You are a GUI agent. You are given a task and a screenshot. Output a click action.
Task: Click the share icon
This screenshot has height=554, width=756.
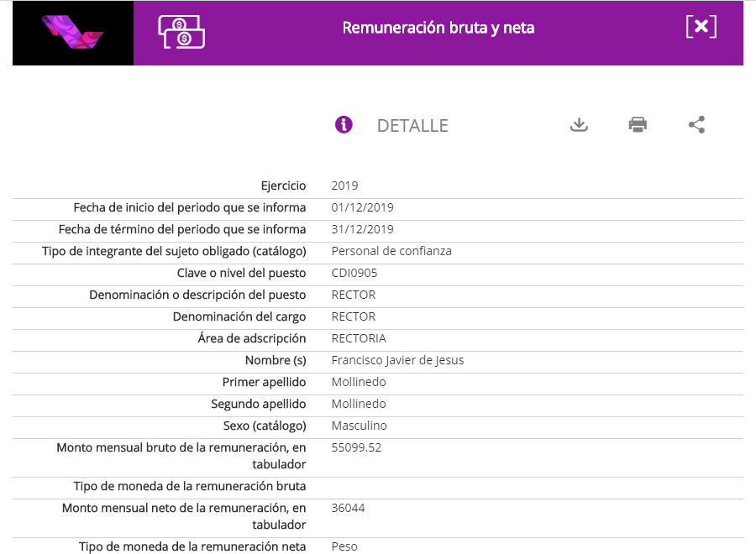(x=696, y=125)
